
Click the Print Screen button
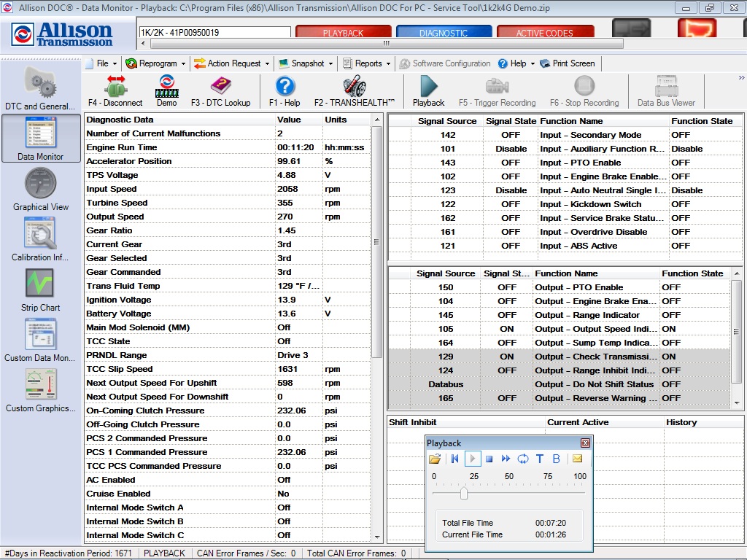tap(572, 63)
